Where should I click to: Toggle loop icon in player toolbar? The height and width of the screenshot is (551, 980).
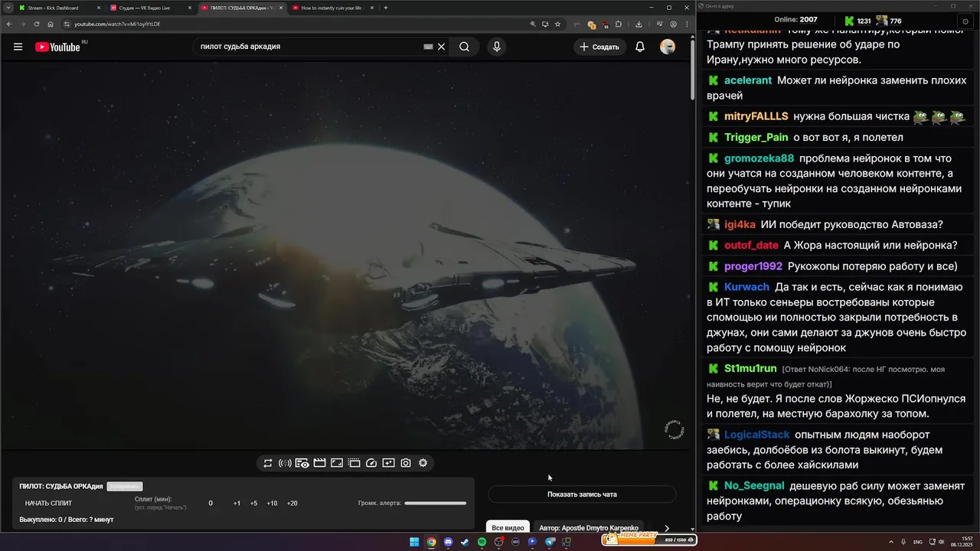(268, 463)
